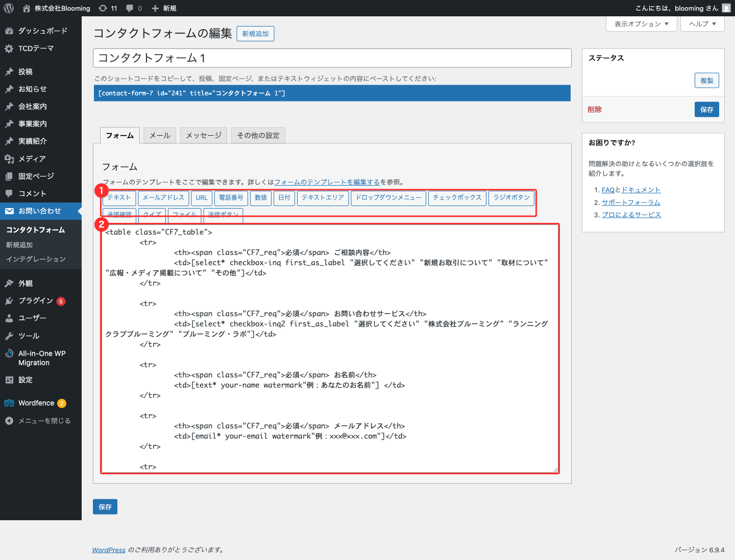Open the blooming user avatar
Image resolution: width=735 pixels, height=560 pixels.
(726, 8)
